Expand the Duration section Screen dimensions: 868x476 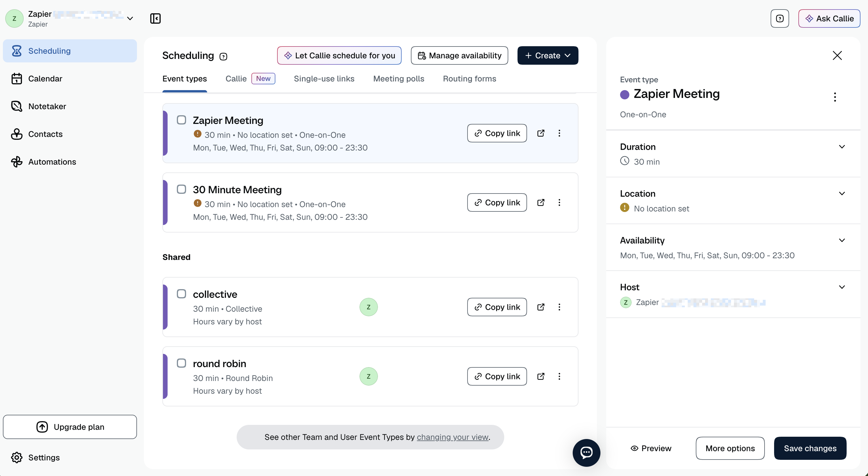coord(842,147)
